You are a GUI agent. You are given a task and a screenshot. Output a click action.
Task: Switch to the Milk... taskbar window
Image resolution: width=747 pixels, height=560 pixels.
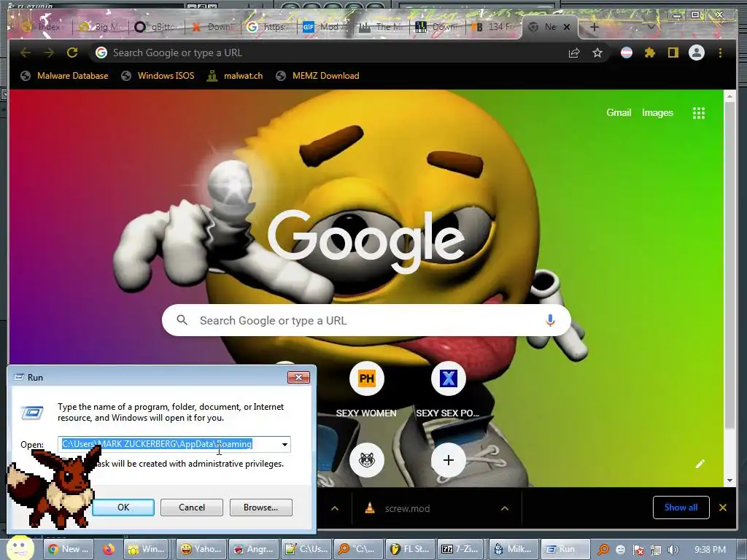[515, 549]
